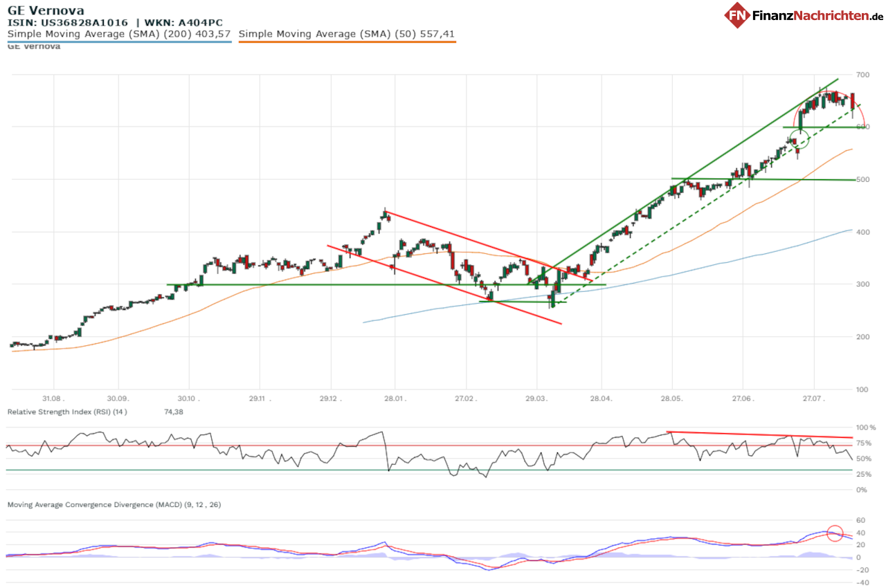Screen dimensions: 886x588
Task: Click the 28.05. date axis label
Action: 672,399
